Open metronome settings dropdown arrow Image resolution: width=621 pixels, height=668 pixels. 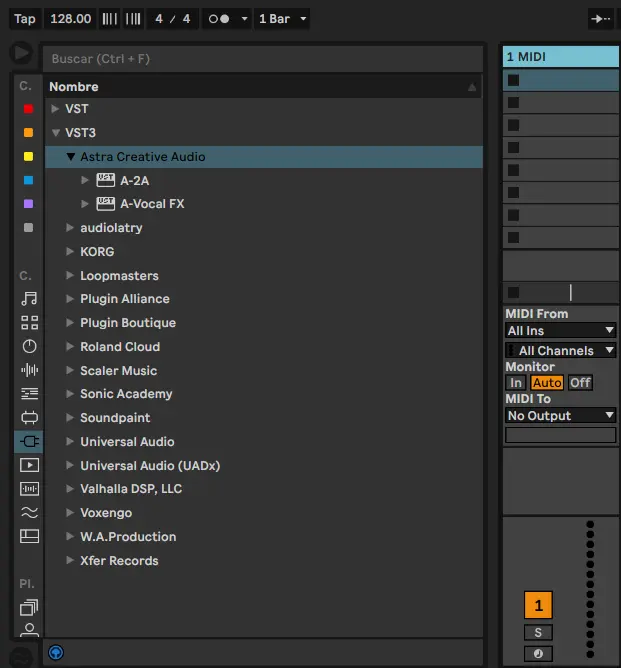pos(244,19)
